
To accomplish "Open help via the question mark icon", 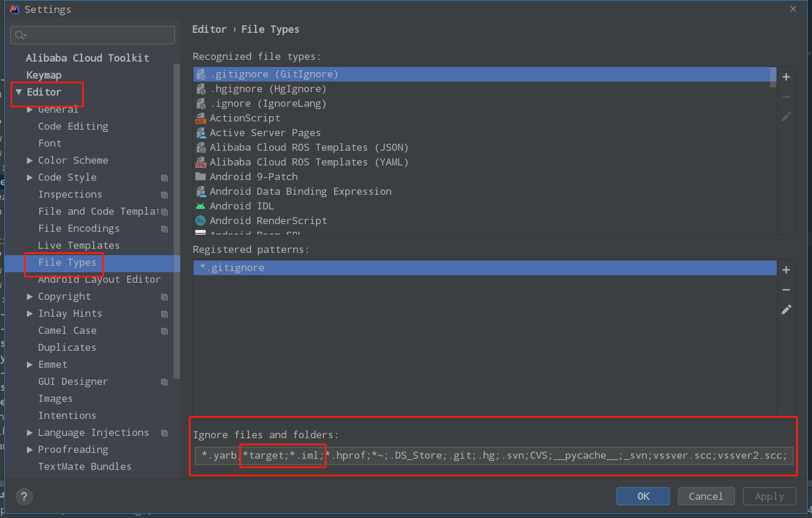I will point(24,497).
